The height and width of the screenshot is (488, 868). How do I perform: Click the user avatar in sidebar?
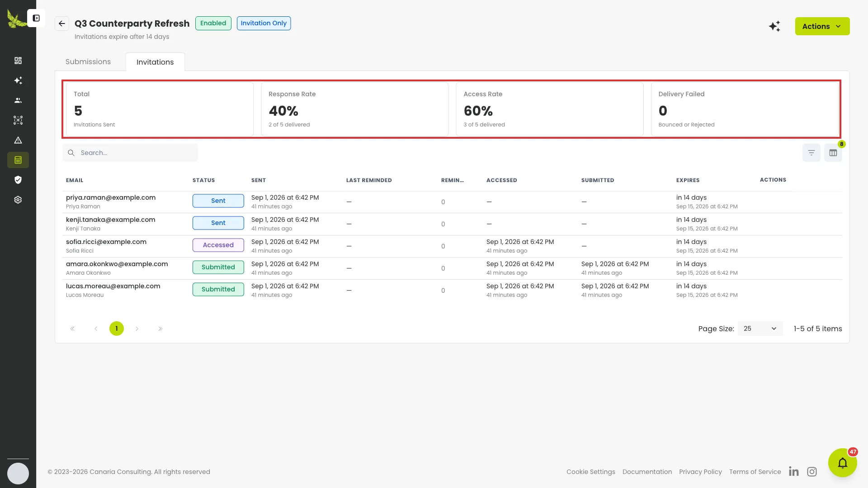18,474
